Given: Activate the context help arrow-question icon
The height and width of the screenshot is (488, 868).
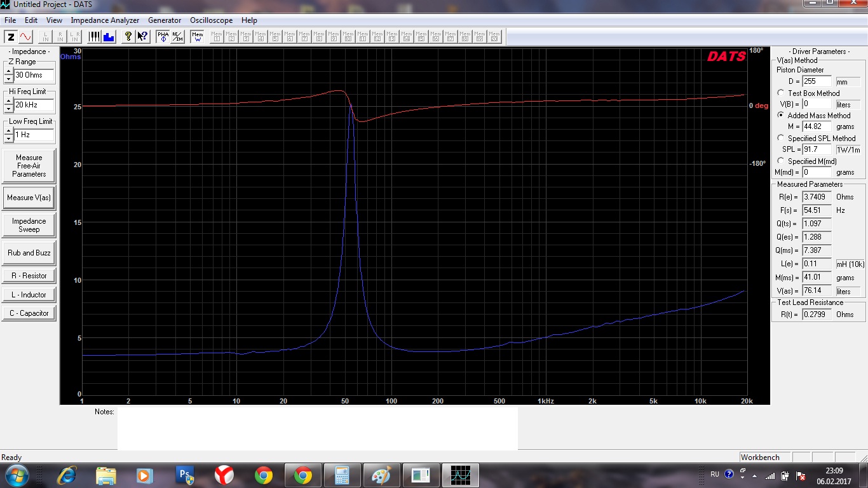Looking at the screenshot, I should coord(142,37).
